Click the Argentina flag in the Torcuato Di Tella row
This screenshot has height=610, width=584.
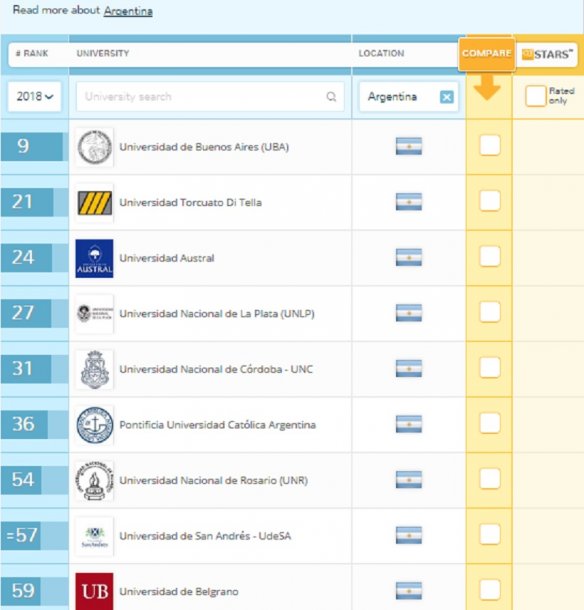[x=409, y=202]
